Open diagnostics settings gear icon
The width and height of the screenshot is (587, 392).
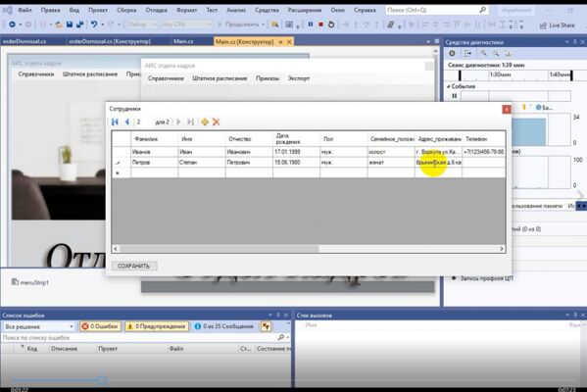(x=452, y=54)
